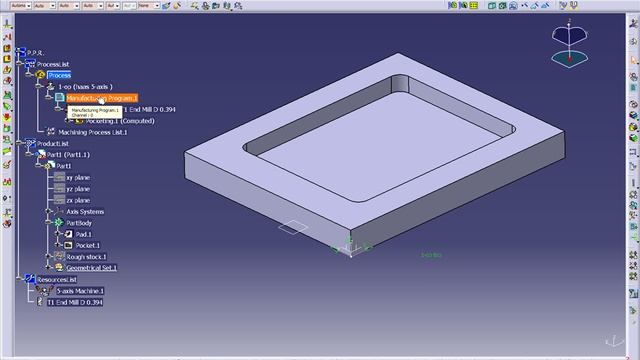
Task: Select the yz plane label
Action: click(x=78, y=189)
